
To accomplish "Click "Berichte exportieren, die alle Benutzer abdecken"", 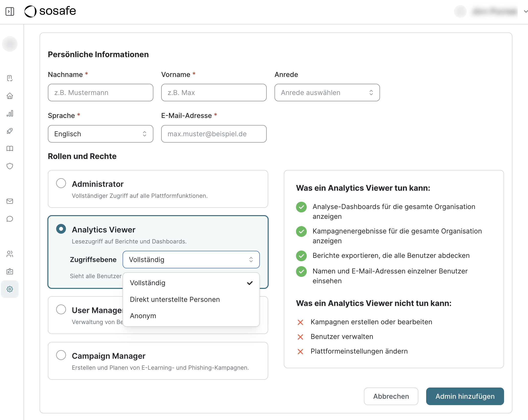I will [391, 256].
